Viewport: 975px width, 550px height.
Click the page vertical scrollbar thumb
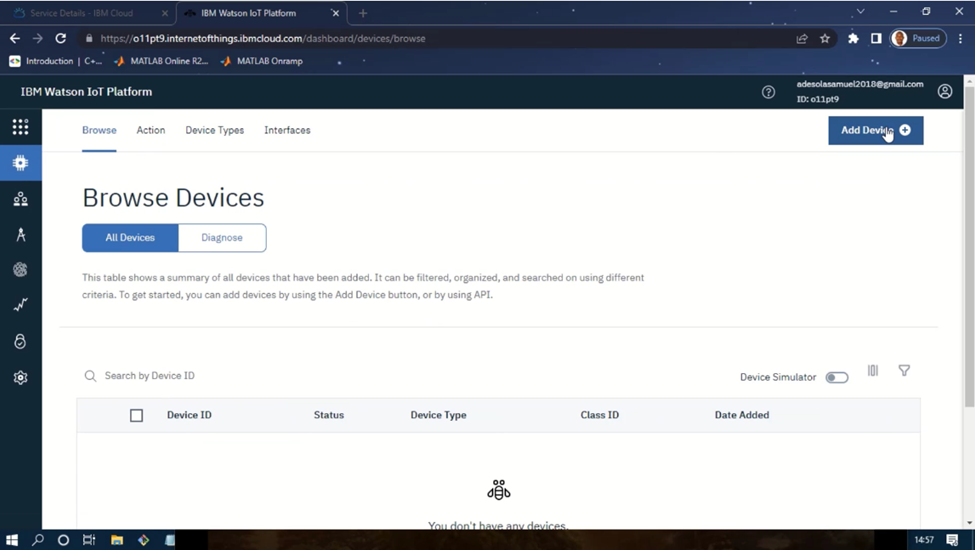click(969, 247)
